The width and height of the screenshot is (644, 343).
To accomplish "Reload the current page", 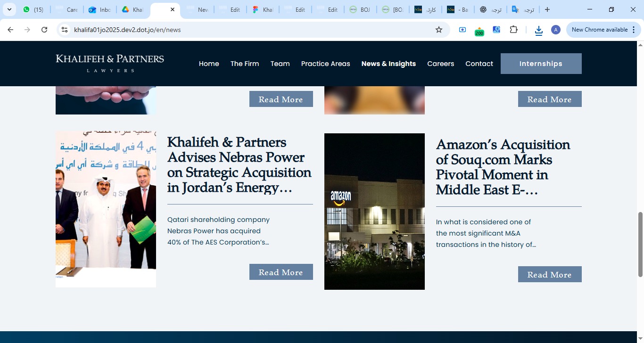I will point(44,30).
